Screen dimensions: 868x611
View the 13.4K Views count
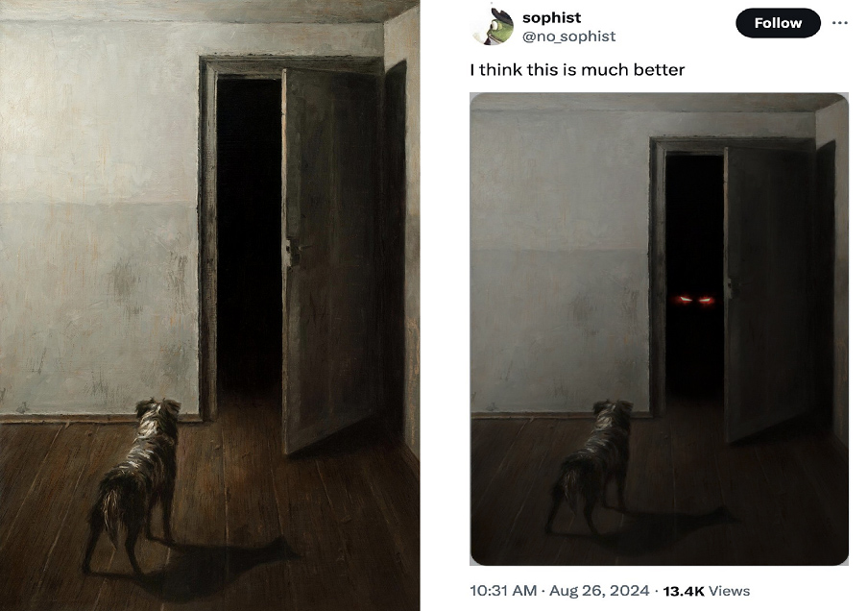click(x=706, y=591)
